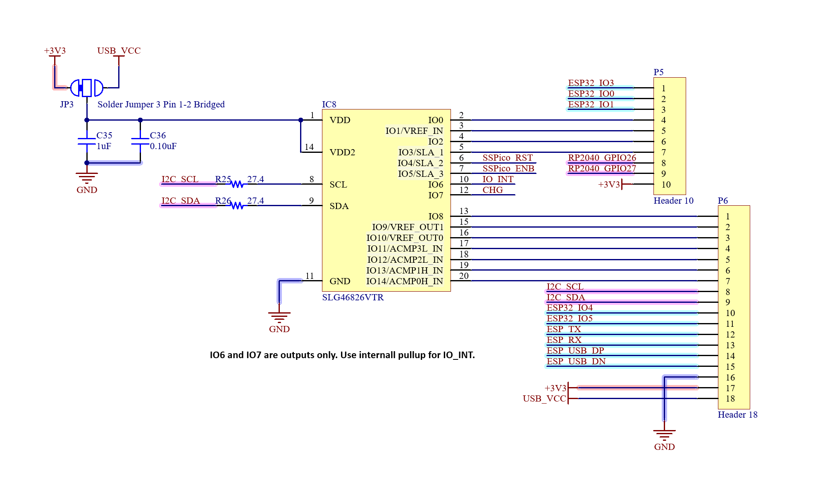
Task: Select the IO1/VREF_IN pin name
Action: point(414,131)
